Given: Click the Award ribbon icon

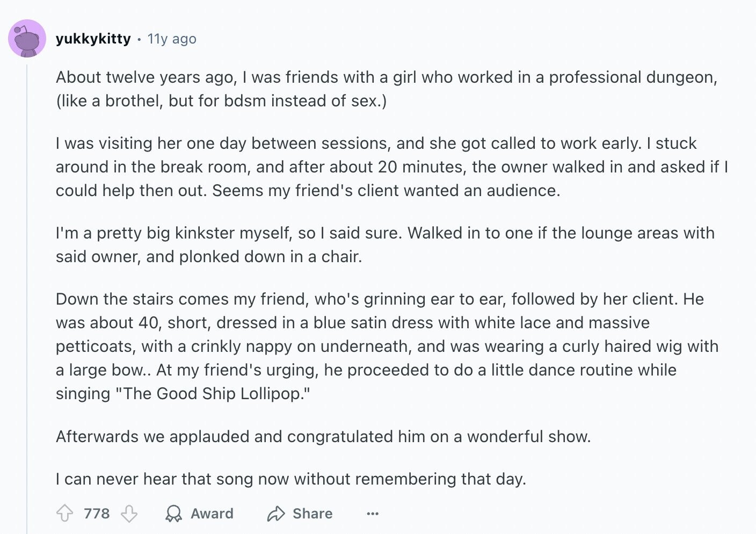Looking at the screenshot, I should pos(173,514).
